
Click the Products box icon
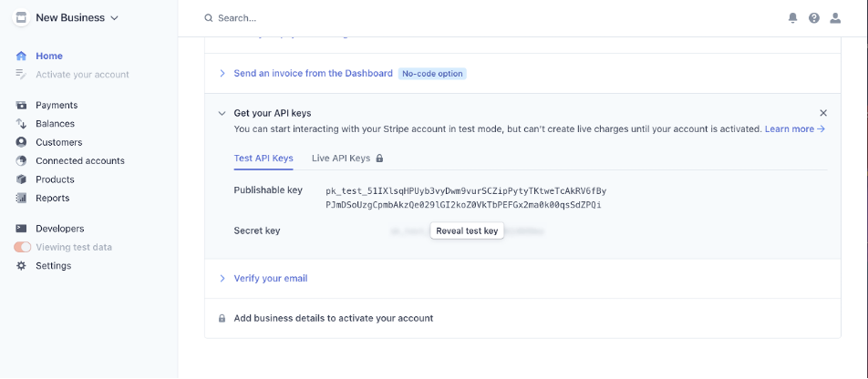(x=21, y=179)
